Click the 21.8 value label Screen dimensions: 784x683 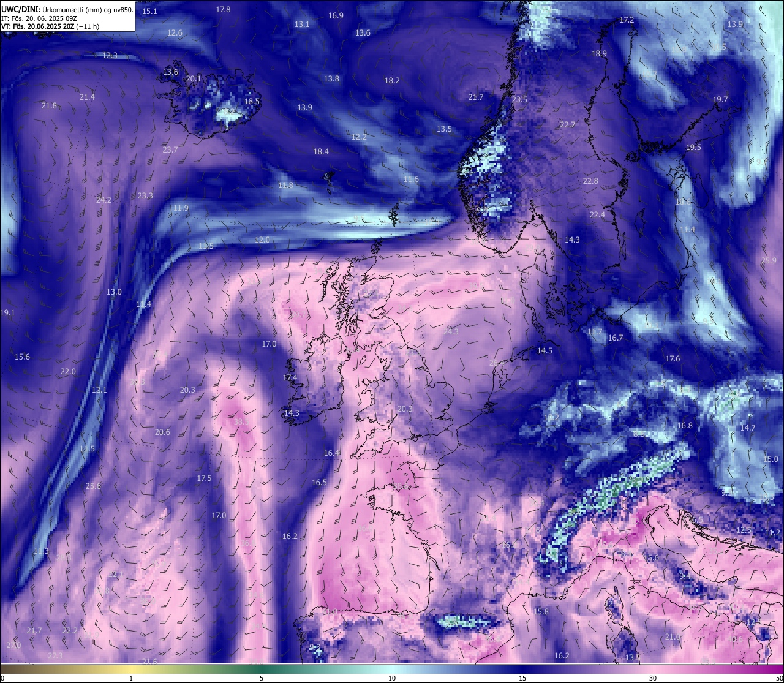point(49,105)
